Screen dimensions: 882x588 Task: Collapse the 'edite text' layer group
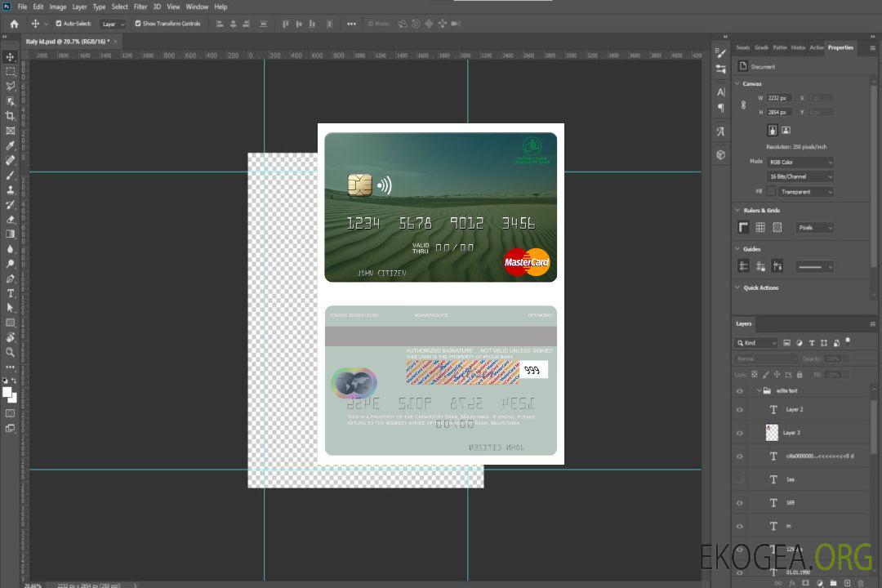tap(758, 391)
